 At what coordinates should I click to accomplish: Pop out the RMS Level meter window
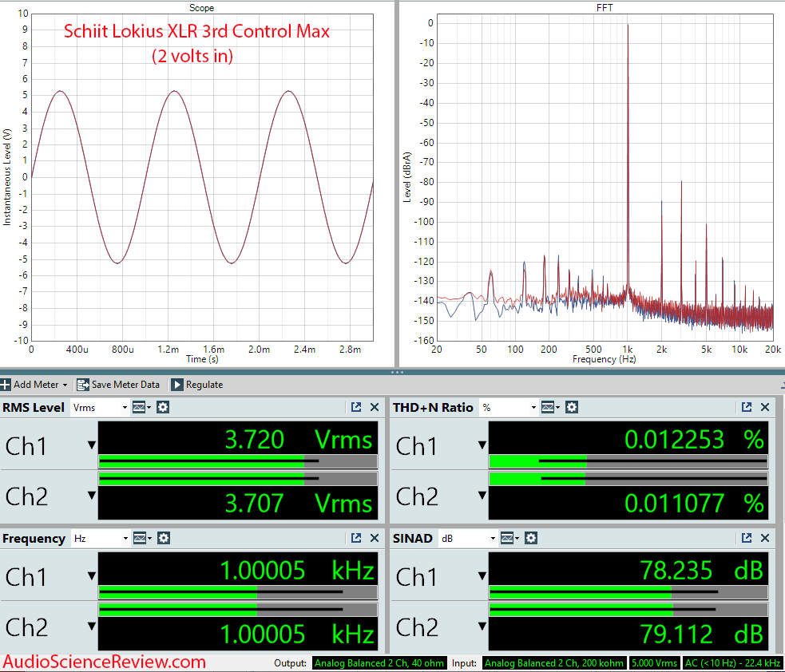point(356,408)
